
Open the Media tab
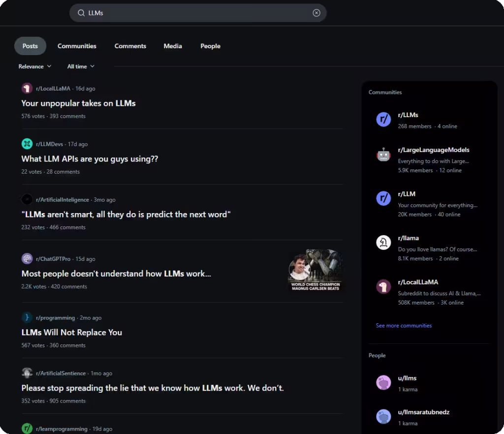coord(173,46)
